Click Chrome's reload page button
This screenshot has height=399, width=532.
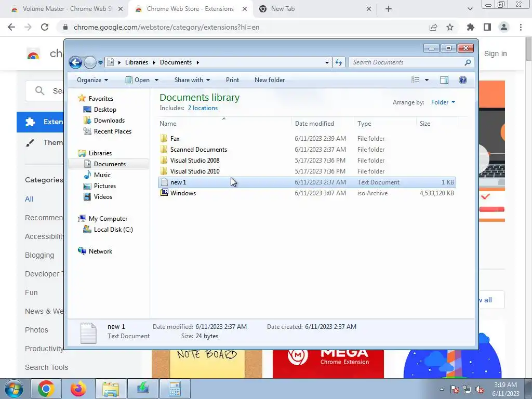click(45, 27)
